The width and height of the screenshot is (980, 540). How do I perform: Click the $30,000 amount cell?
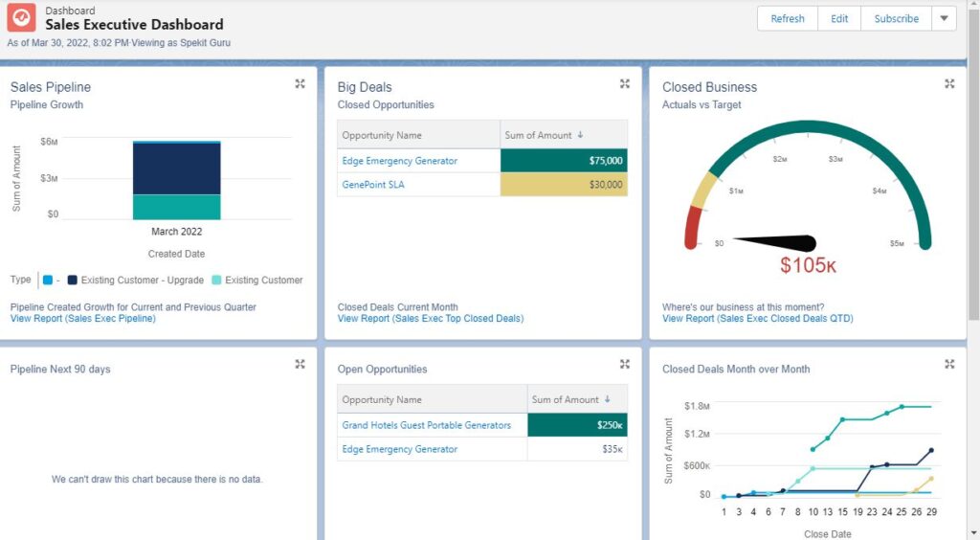(x=564, y=185)
